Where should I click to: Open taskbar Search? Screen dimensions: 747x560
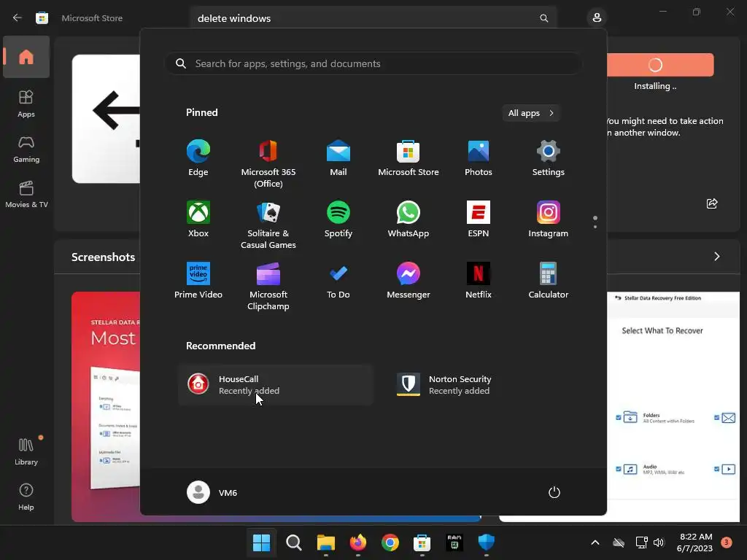pyautogui.click(x=294, y=542)
